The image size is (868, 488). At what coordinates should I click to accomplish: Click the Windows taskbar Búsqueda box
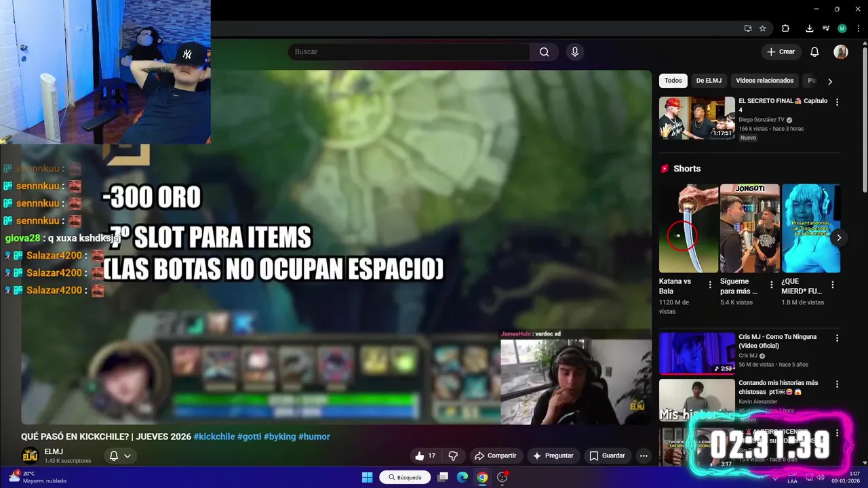pos(405,477)
